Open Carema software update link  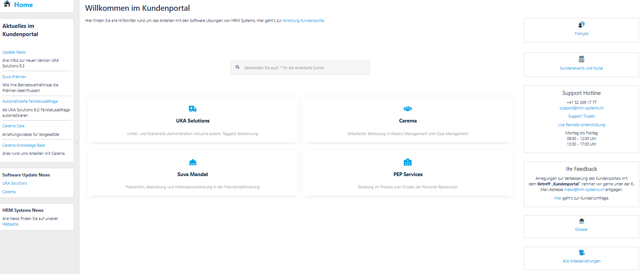9,192
